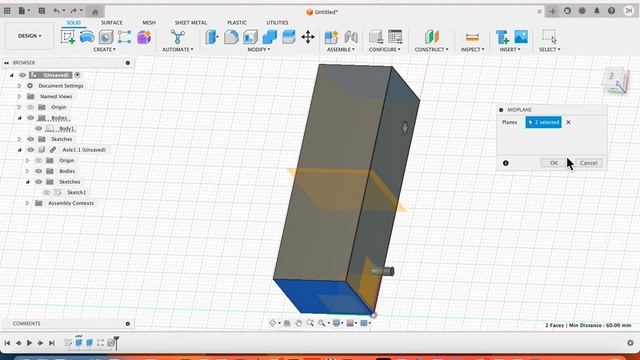Jump to the timeline beginning
This screenshot has height=360, width=640.
[7, 343]
